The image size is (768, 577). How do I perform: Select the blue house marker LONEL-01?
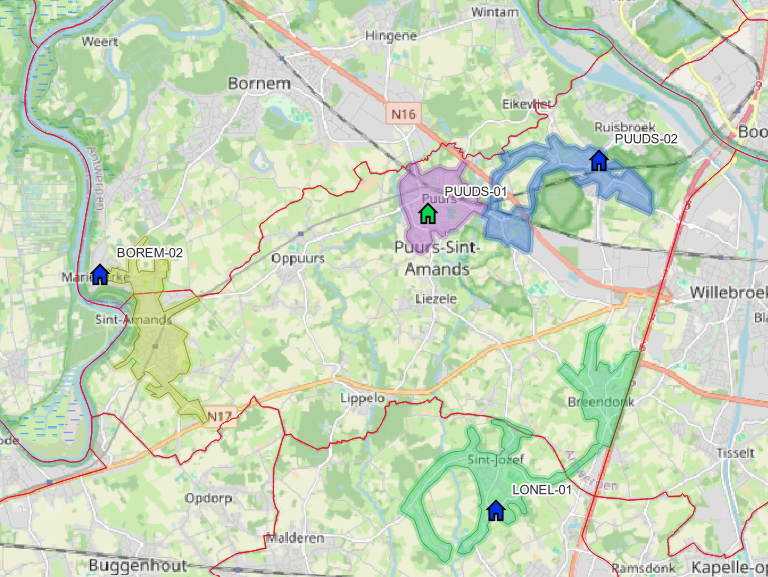[496, 510]
